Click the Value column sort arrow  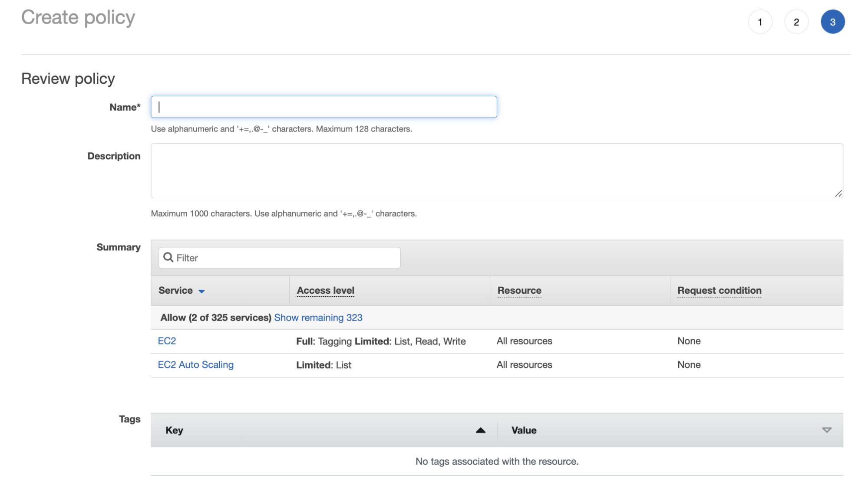[x=826, y=430]
